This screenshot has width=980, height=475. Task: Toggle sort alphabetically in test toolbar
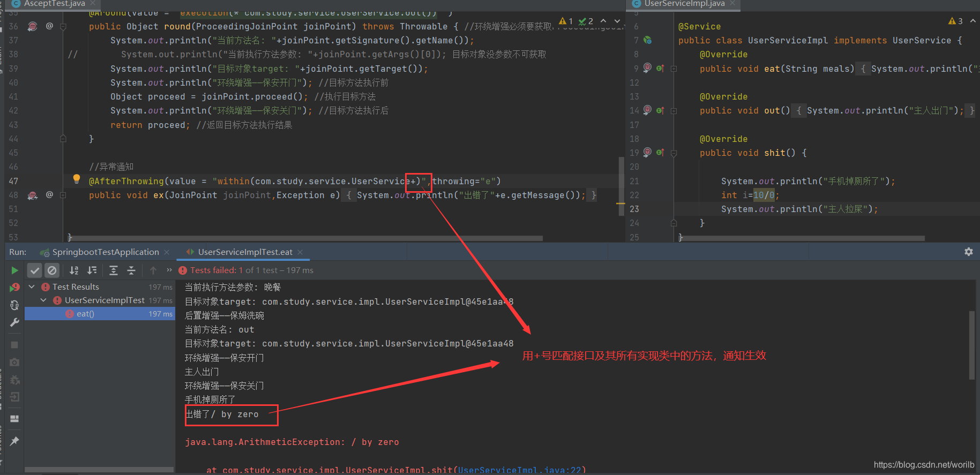point(74,270)
